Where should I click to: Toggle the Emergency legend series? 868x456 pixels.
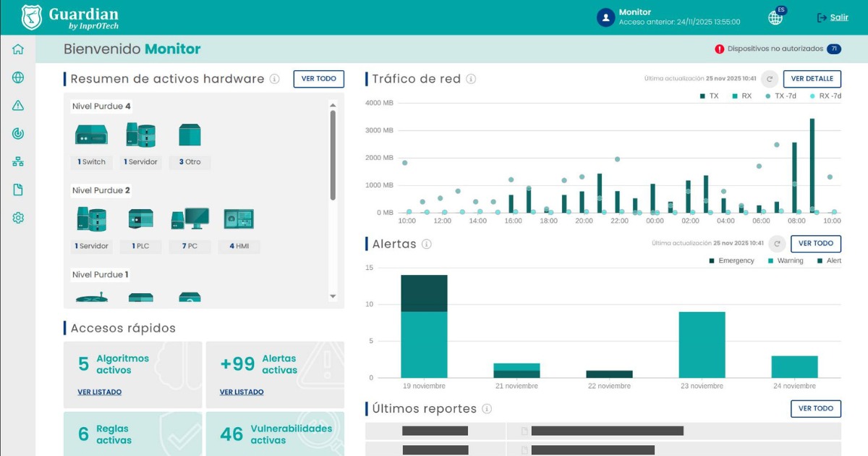(x=731, y=261)
